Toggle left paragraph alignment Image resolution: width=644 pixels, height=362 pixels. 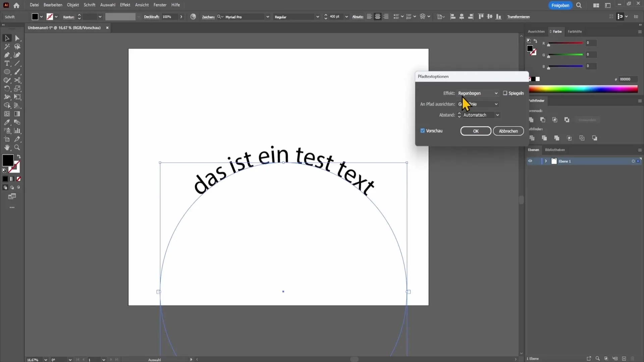pos(369,17)
